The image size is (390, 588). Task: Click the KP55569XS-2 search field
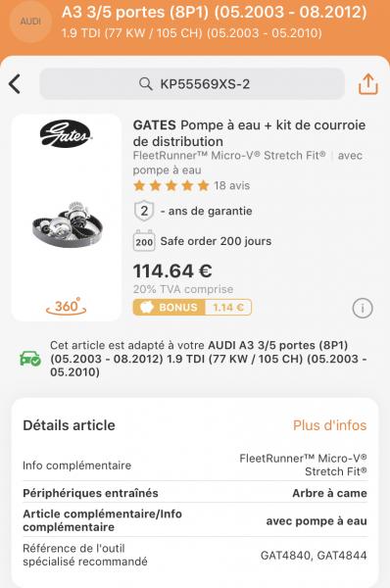click(192, 83)
